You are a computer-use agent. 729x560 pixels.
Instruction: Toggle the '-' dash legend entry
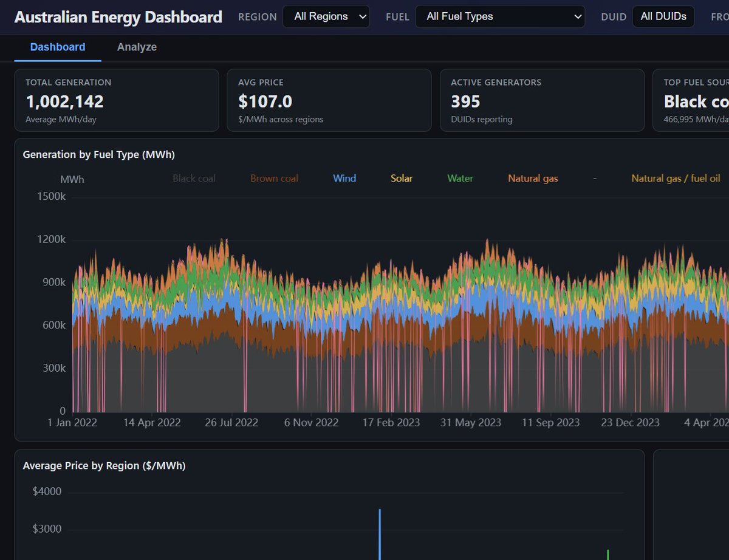point(595,179)
